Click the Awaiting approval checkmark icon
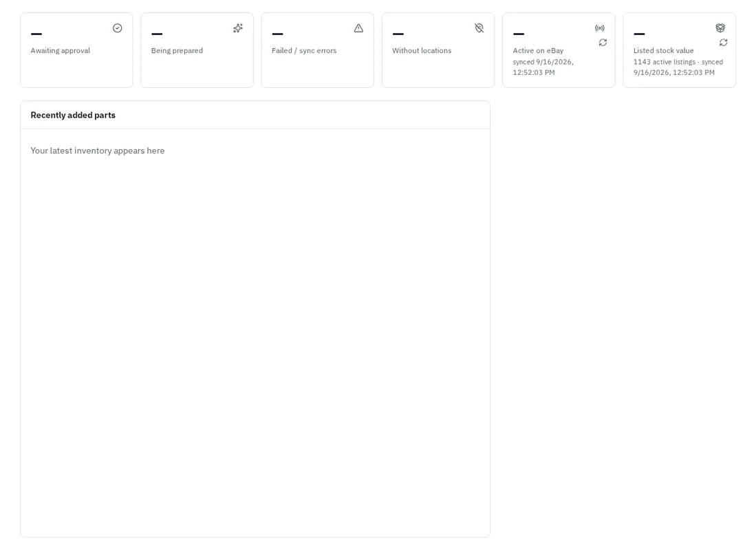 pyautogui.click(x=117, y=28)
